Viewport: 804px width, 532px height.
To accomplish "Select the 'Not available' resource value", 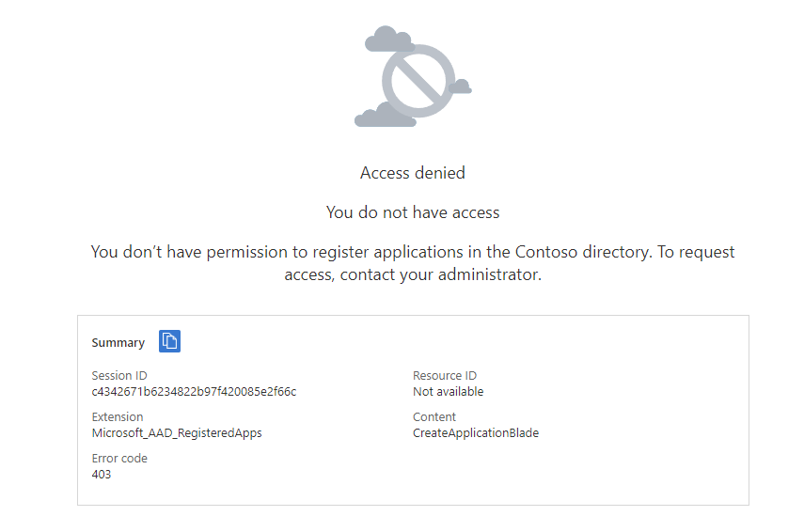I will coord(448,392).
